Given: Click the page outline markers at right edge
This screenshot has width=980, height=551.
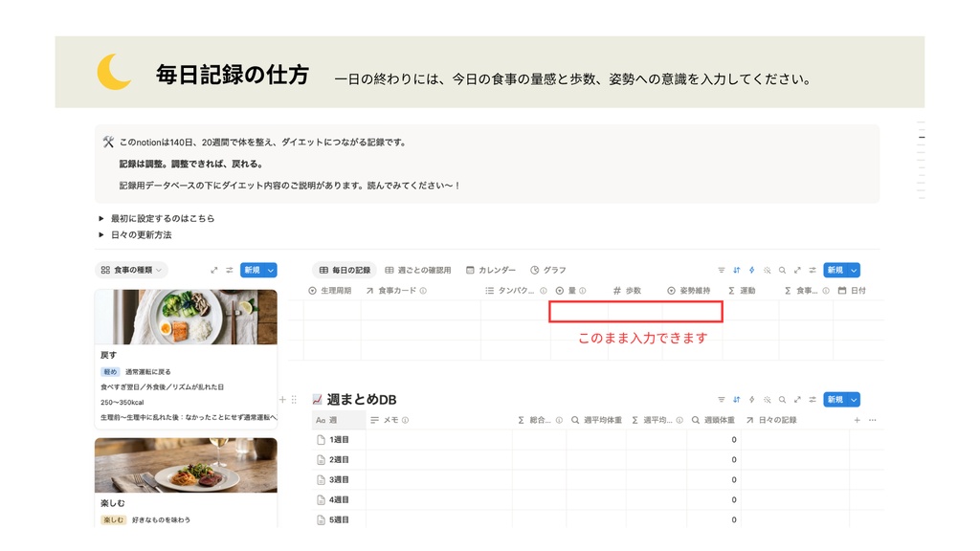Looking at the screenshot, I should [x=922, y=160].
